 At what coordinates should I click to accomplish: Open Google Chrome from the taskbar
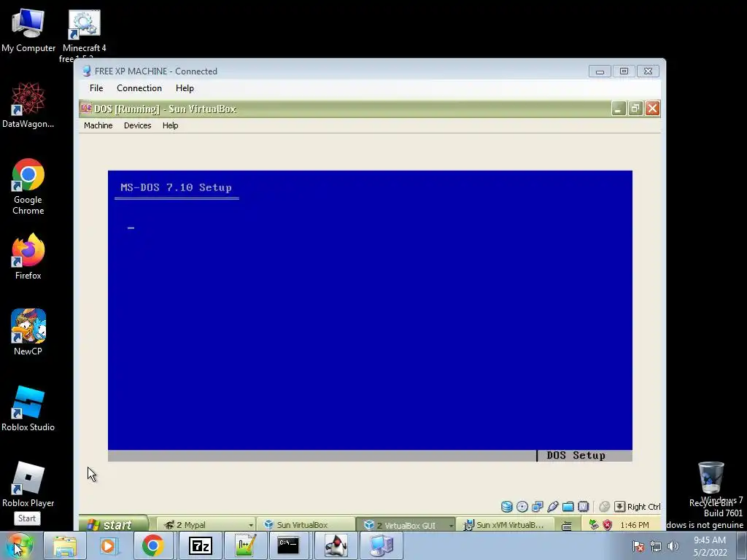(153, 545)
